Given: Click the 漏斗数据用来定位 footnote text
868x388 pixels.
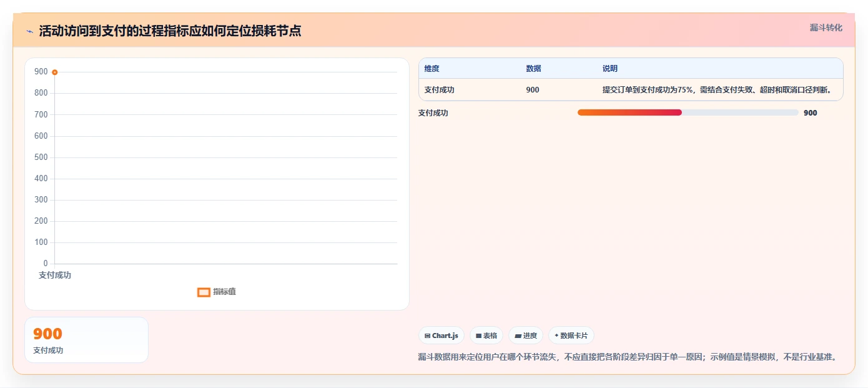Looking at the screenshot, I should 627,357.
